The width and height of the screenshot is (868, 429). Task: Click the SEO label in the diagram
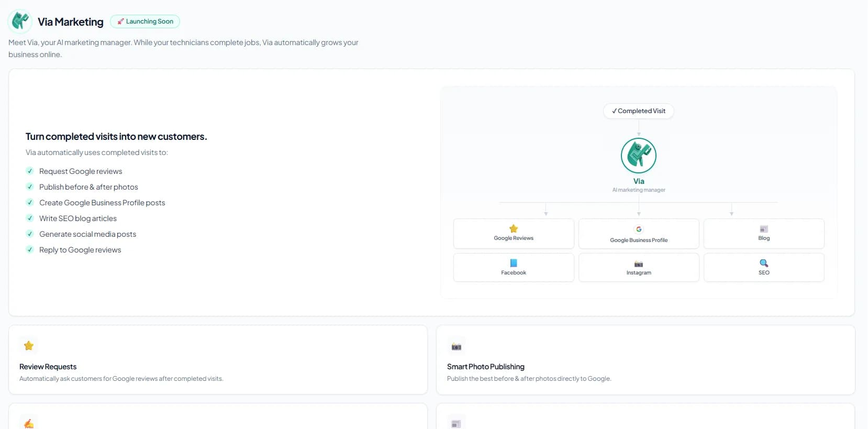(764, 272)
